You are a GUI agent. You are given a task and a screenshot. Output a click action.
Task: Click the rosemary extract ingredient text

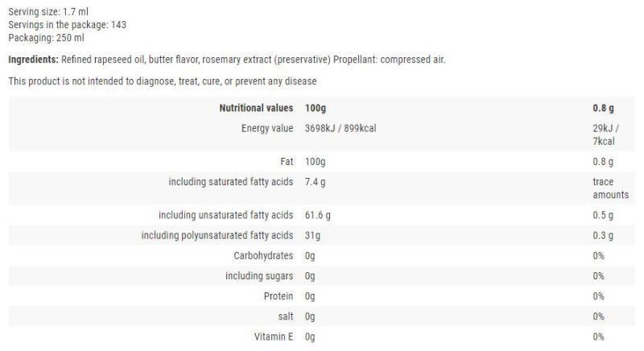pyautogui.click(x=237, y=60)
